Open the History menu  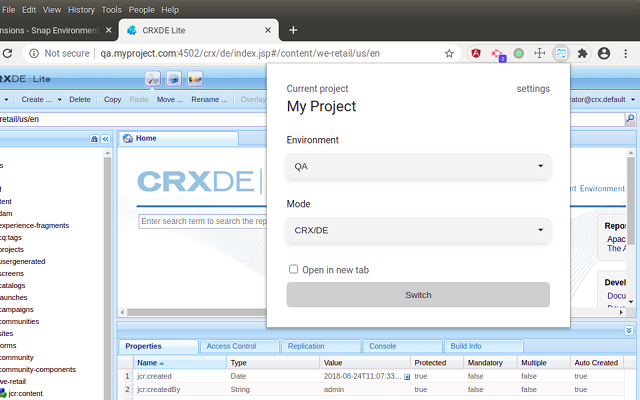81,10
